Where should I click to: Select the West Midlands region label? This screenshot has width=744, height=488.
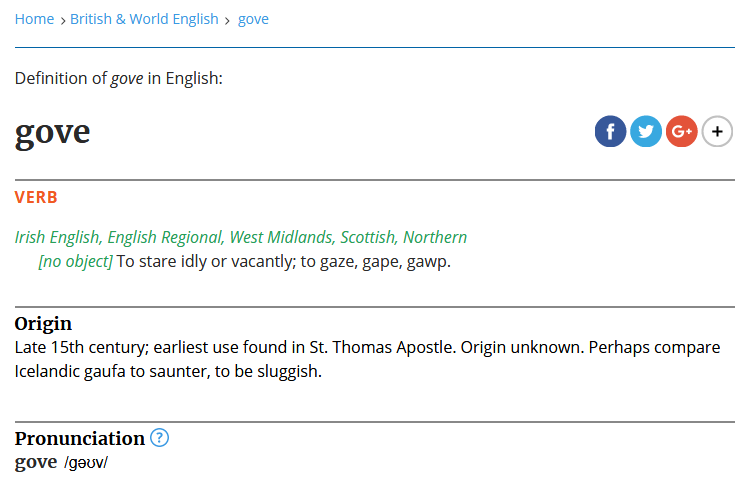(281, 237)
